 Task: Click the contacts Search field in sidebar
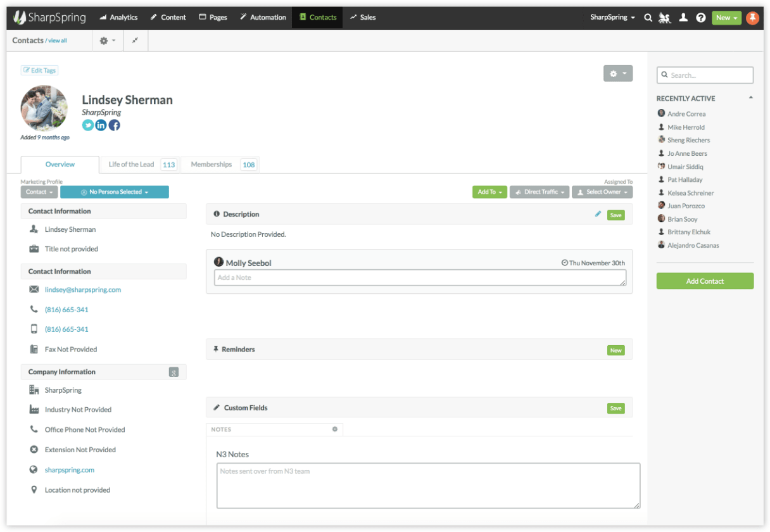click(705, 75)
